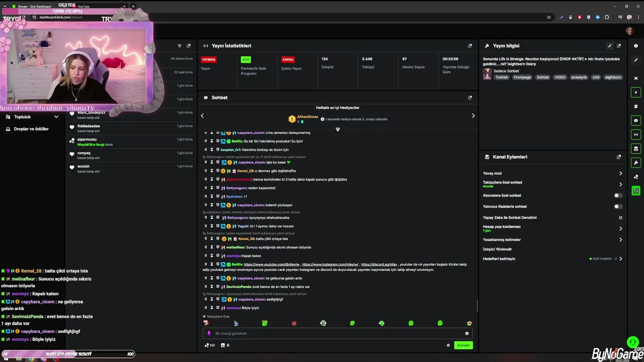Click rumysq in the activity feed
Image resolution: width=644 pixels, height=362 pixels.
(x=84, y=153)
